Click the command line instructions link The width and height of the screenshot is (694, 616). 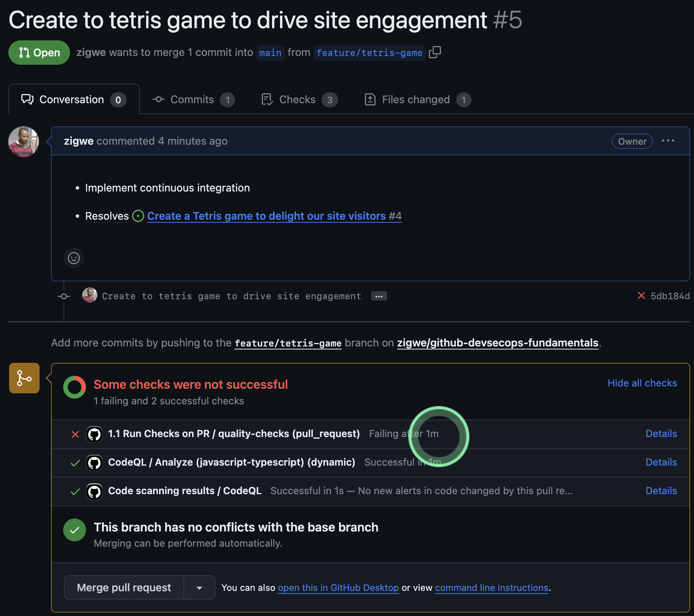pos(492,588)
